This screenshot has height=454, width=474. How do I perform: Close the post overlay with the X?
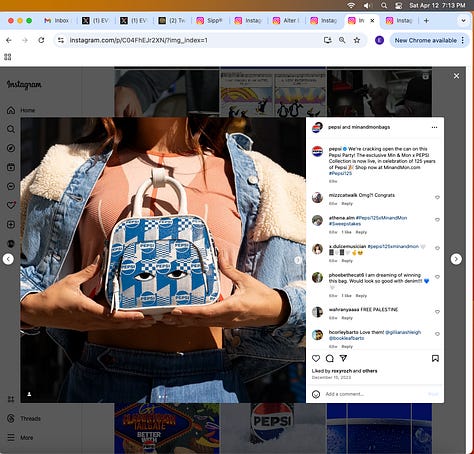456,76
